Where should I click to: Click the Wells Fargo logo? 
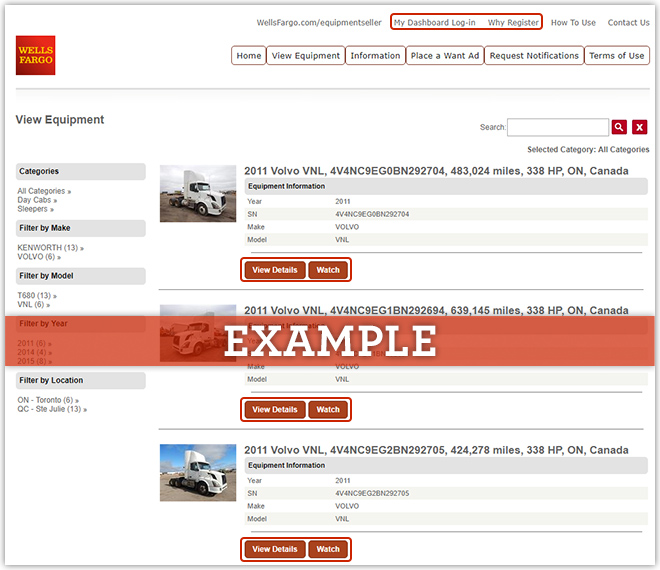35,55
